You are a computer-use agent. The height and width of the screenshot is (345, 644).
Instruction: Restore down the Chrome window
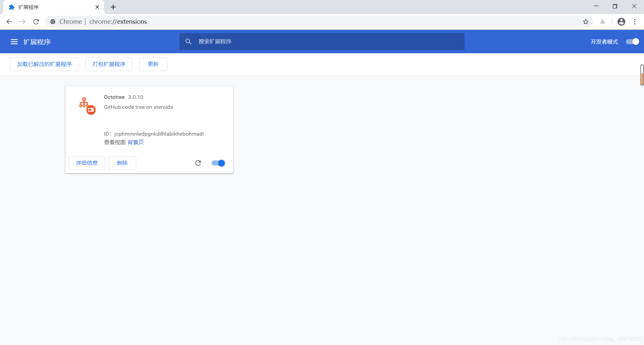(615, 6)
